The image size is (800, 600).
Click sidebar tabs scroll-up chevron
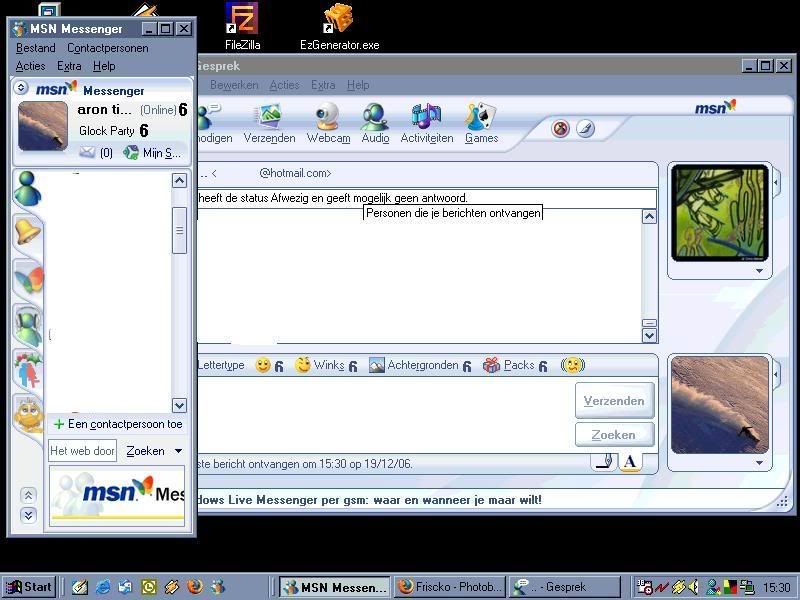click(x=28, y=495)
